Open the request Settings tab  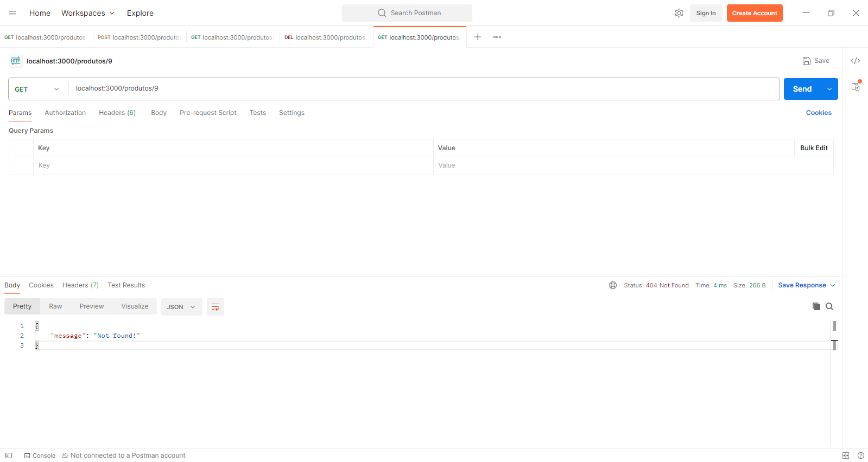pyautogui.click(x=292, y=113)
